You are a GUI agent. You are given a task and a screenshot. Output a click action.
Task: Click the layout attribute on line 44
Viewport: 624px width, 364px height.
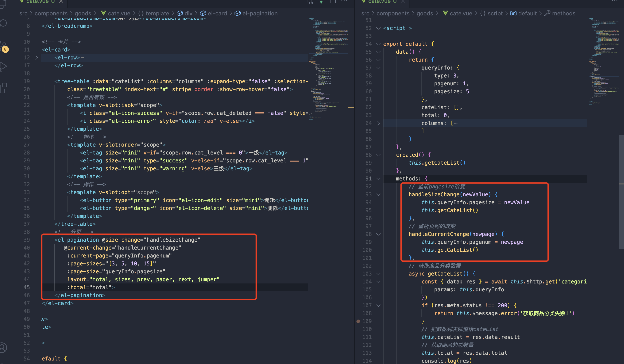[143, 279]
